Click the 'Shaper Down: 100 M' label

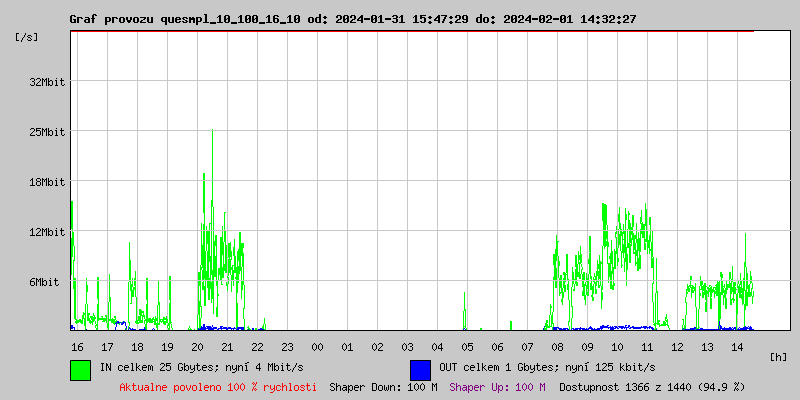383,387
